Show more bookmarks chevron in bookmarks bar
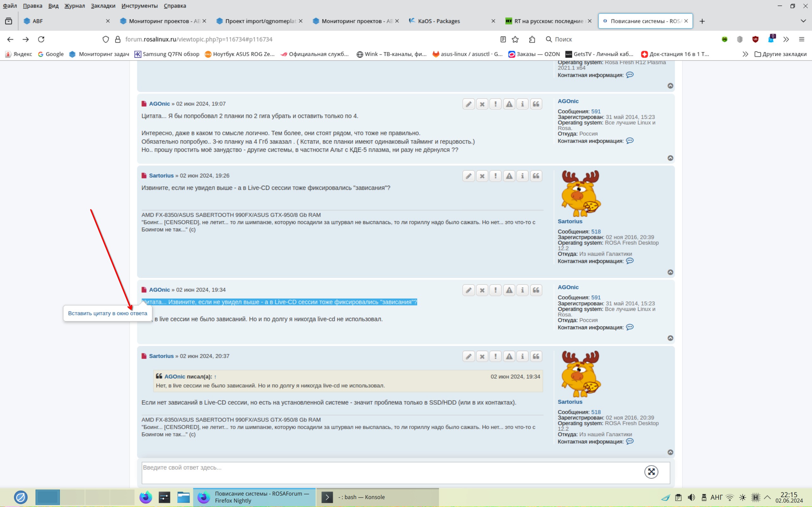The height and width of the screenshot is (507, 812). click(745, 54)
